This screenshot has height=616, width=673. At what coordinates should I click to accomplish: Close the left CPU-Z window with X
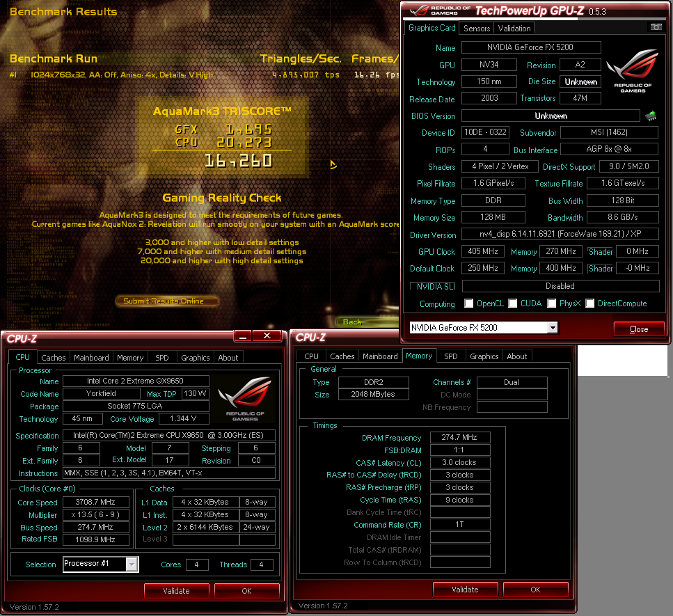point(267,335)
